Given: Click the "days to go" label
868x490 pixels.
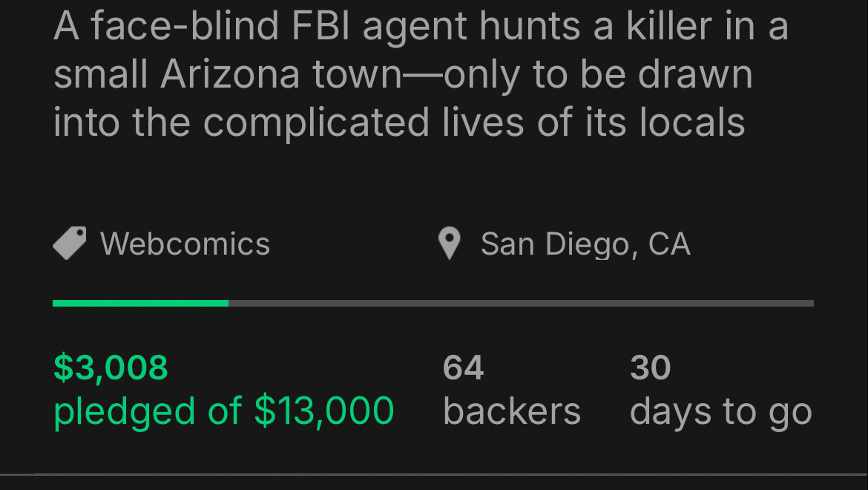Looking at the screenshot, I should 720,412.
